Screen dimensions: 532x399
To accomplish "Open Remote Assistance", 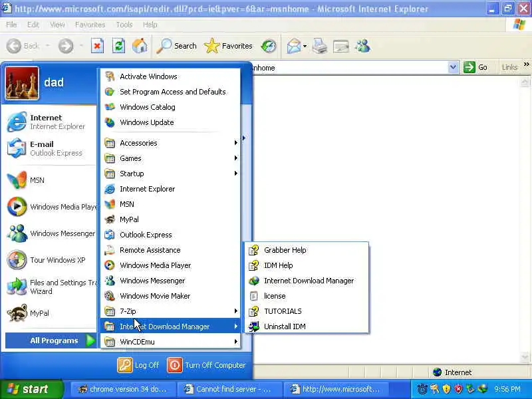I will point(170,250).
